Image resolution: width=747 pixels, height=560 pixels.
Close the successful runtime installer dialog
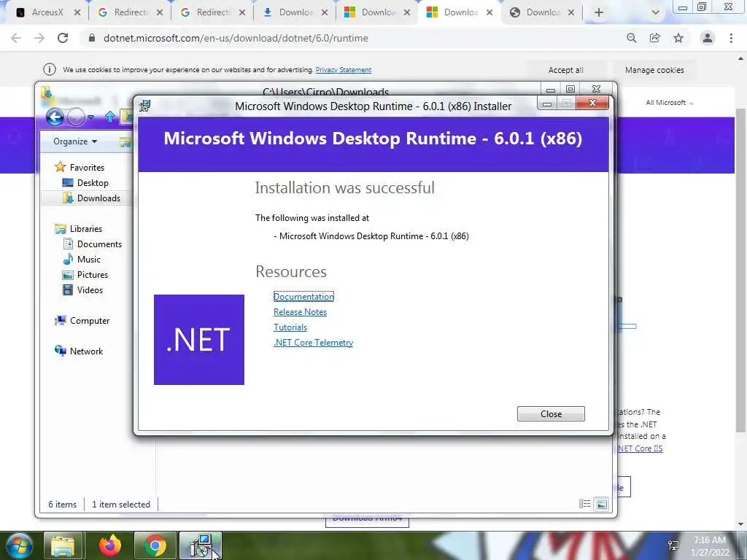(x=551, y=414)
